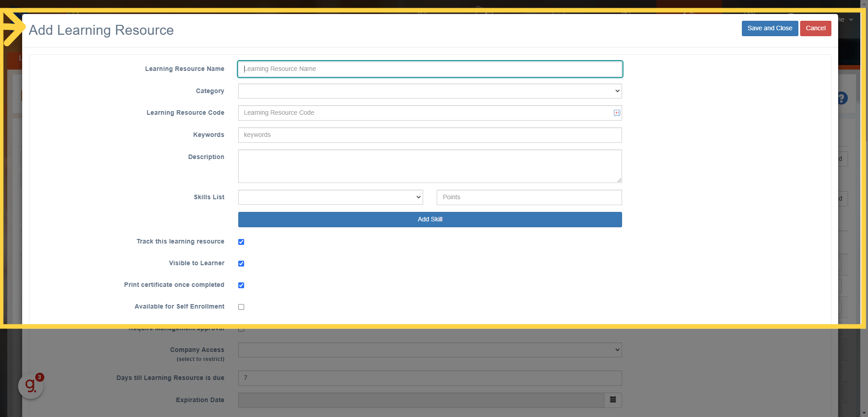Screen dimensions: 868x417
Task: Click the Expiration Date label
Action: 200,400
